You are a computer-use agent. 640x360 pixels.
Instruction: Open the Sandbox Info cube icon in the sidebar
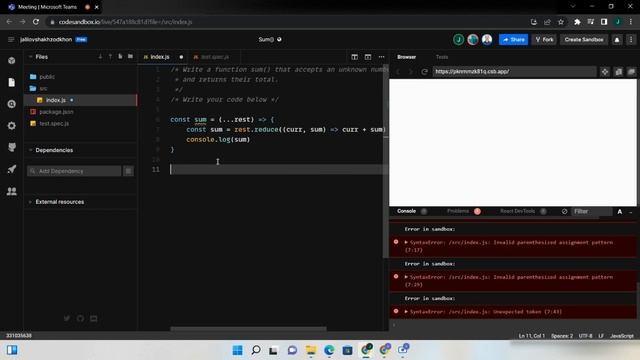click(11, 60)
